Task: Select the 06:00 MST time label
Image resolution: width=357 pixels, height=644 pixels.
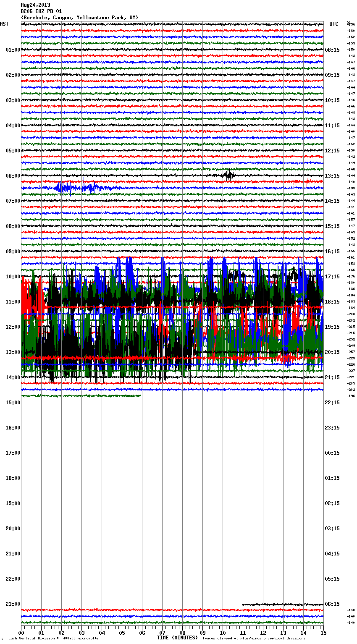Action: tap(13, 176)
